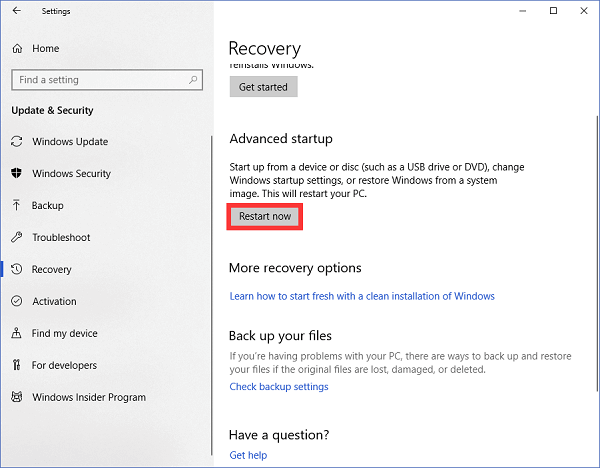Image resolution: width=600 pixels, height=468 pixels.
Task: Click the Home icon in sidebar
Action: click(x=17, y=48)
